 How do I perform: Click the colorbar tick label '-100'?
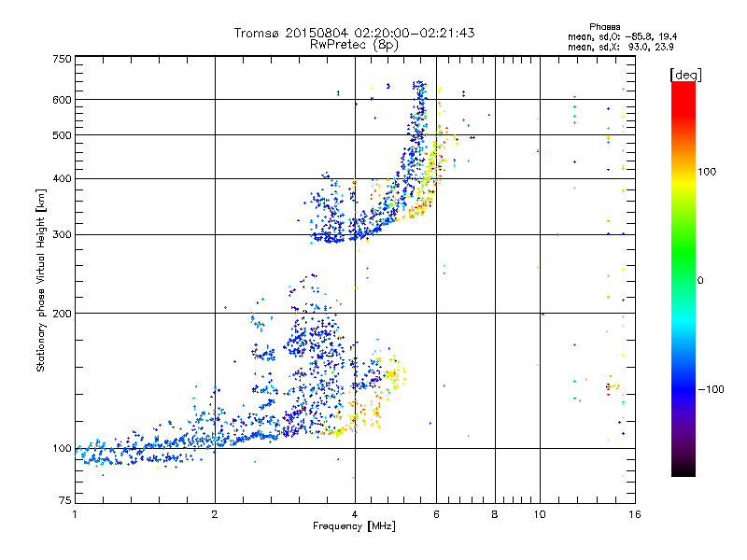[x=712, y=389]
